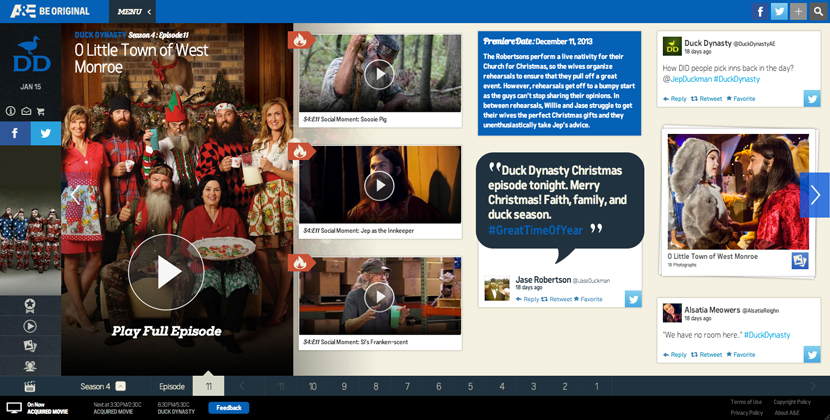Click Jase Robertson's avatar thumbnail
The image size is (830, 420).
coord(497,289)
